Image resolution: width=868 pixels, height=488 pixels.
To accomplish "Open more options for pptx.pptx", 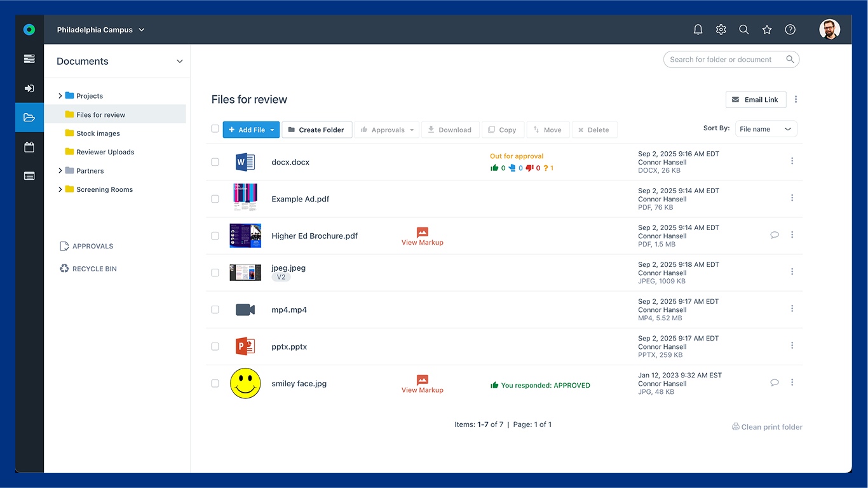I will [792, 346].
